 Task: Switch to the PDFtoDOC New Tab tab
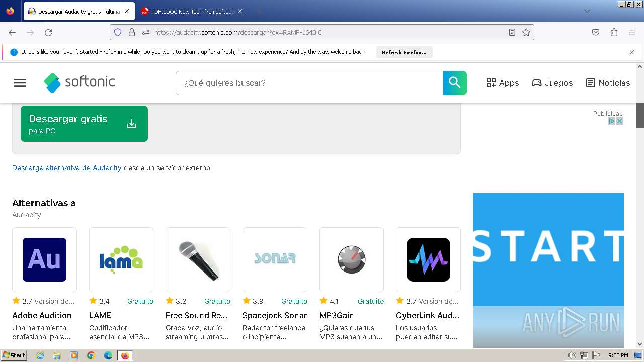coord(189,11)
